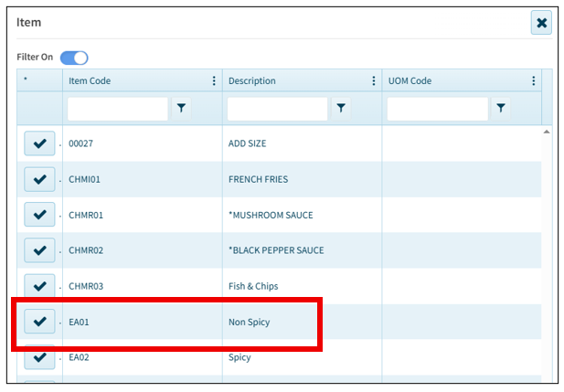This screenshot has width=564, height=392.
Task: Open the Description column options menu
Action: [x=374, y=81]
